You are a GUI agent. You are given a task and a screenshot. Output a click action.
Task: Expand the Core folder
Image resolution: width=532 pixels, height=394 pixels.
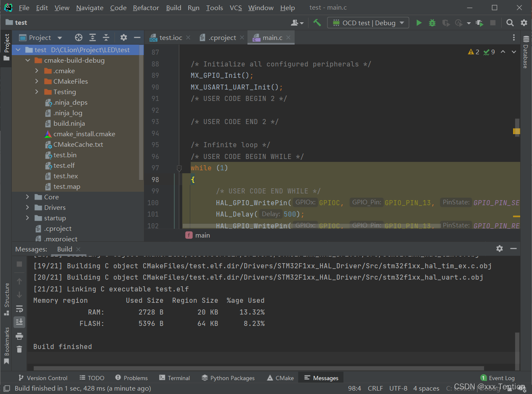pyautogui.click(x=28, y=197)
